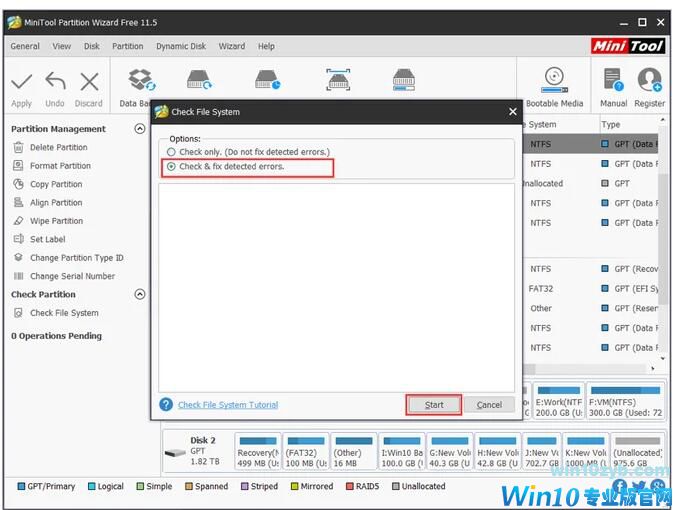Open the Help menu
Image resolution: width=678 pixels, height=510 pixels.
click(266, 46)
